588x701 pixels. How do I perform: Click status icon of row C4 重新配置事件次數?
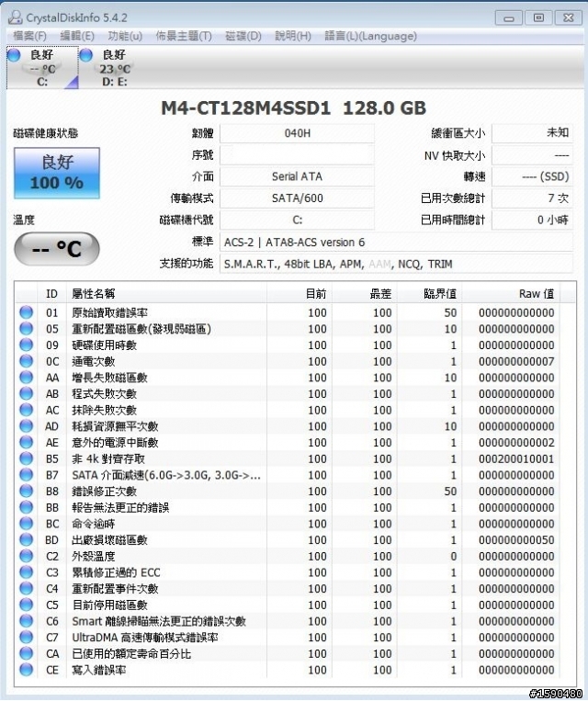coord(27,588)
